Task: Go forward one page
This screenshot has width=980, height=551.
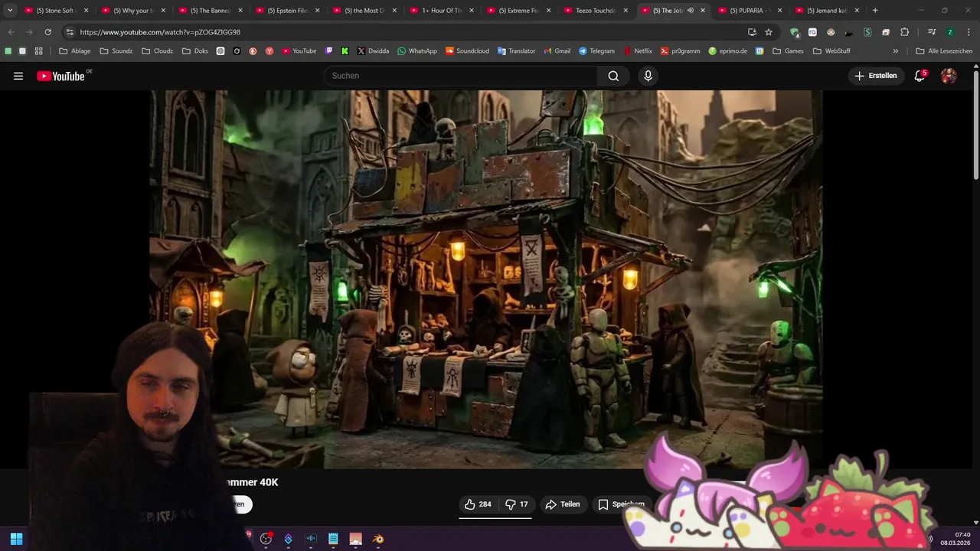Action: click(29, 32)
